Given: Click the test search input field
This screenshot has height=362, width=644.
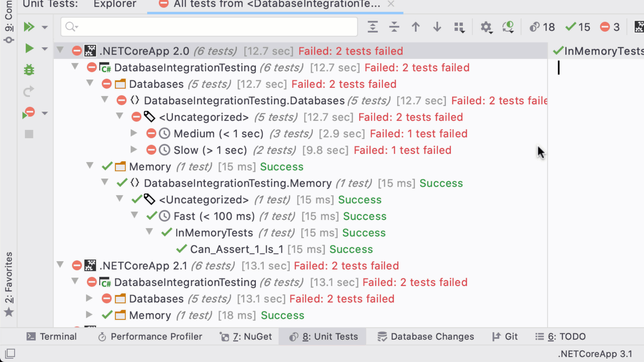Looking at the screenshot, I should [x=209, y=27].
